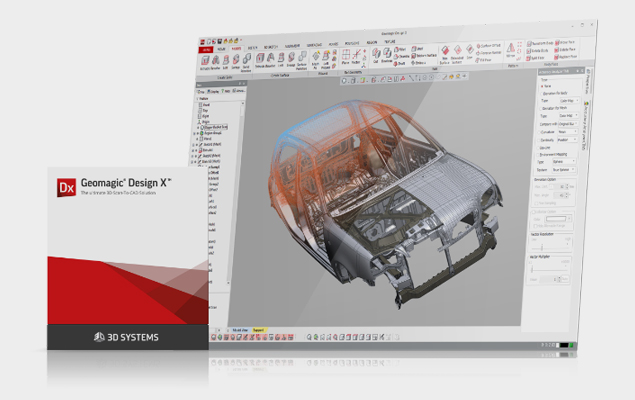
Task: Select the Cut tool in Edit group
Action: click(375, 55)
